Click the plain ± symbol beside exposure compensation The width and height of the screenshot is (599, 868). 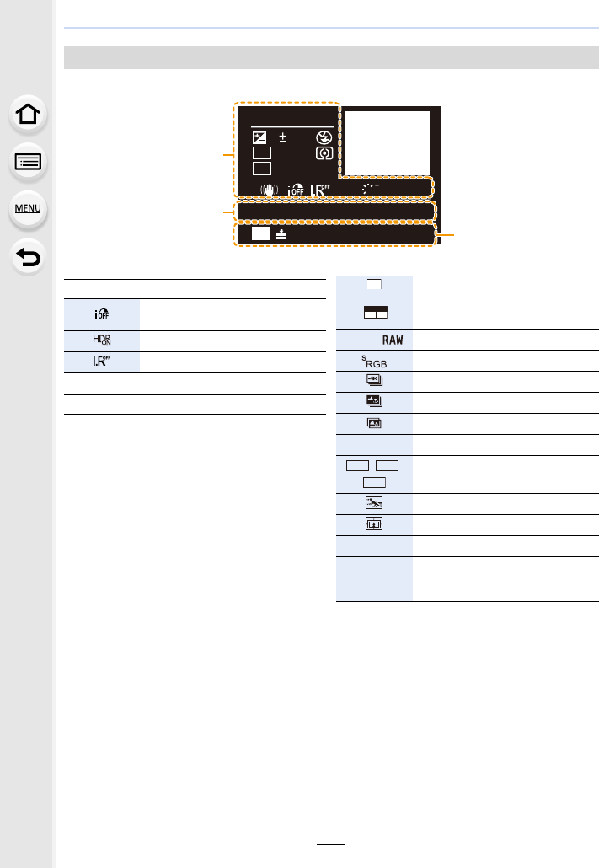point(283,137)
